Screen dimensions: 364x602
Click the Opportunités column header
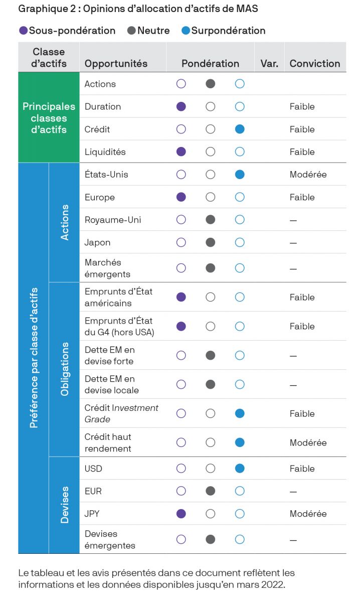coord(116,64)
